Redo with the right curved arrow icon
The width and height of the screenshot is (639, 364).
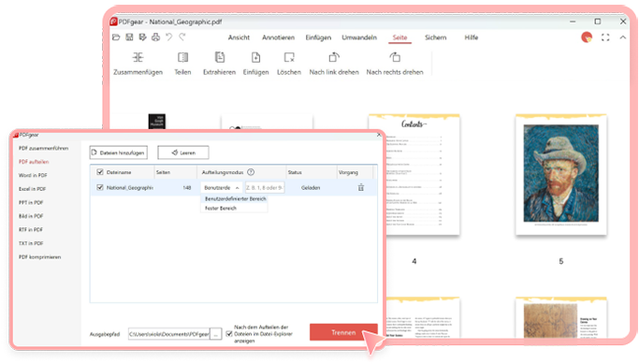182,37
